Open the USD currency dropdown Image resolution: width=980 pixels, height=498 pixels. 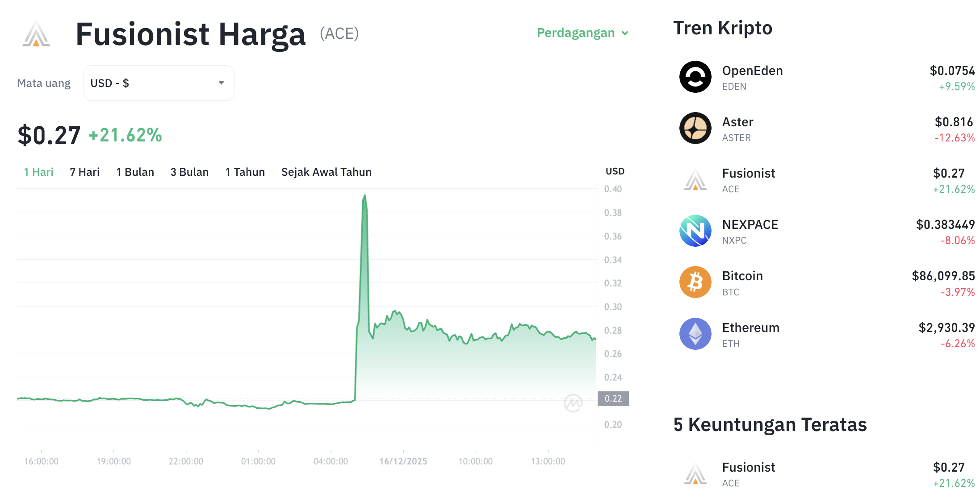click(x=159, y=83)
